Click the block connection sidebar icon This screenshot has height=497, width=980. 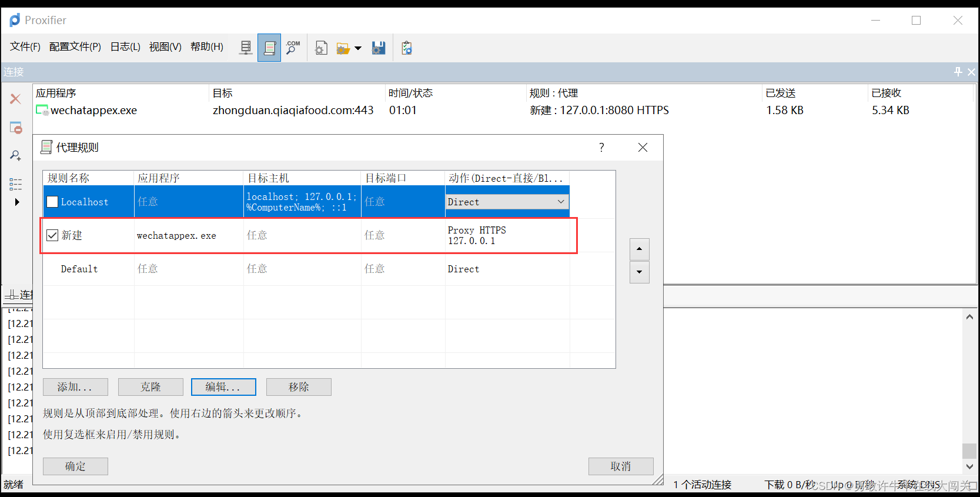point(16,127)
